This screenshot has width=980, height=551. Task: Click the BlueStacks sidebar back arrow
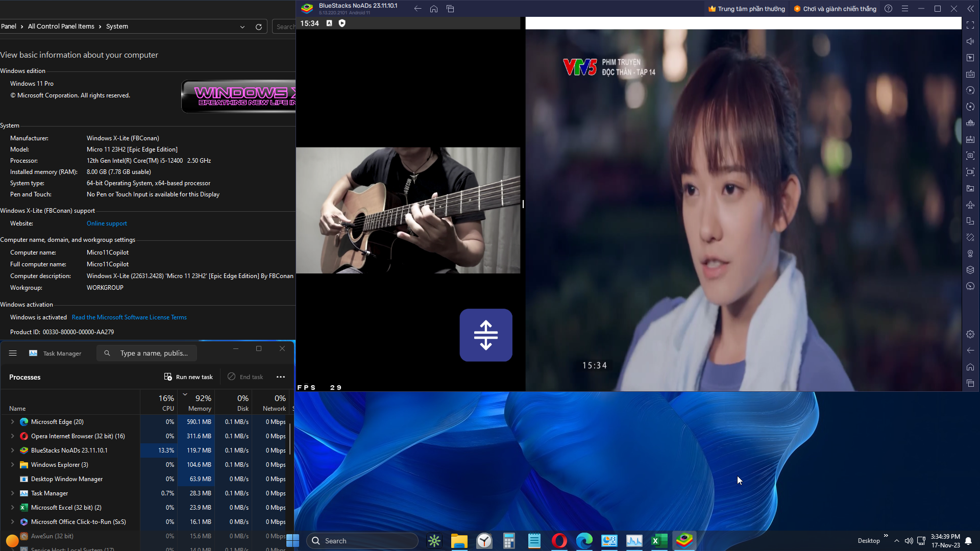pyautogui.click(x=970, y=350)
